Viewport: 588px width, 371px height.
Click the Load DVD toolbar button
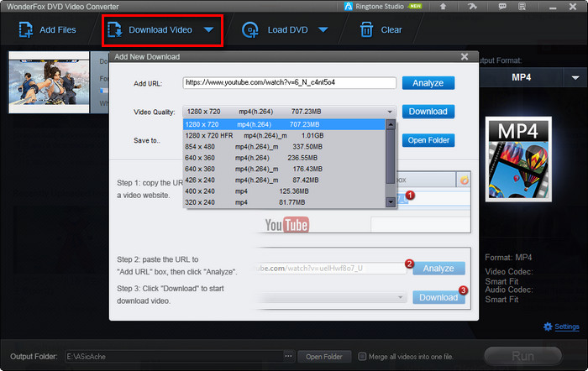point(276,30)
